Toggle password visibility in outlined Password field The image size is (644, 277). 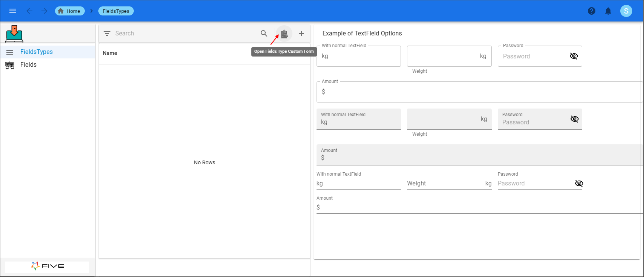click(574, 56)
